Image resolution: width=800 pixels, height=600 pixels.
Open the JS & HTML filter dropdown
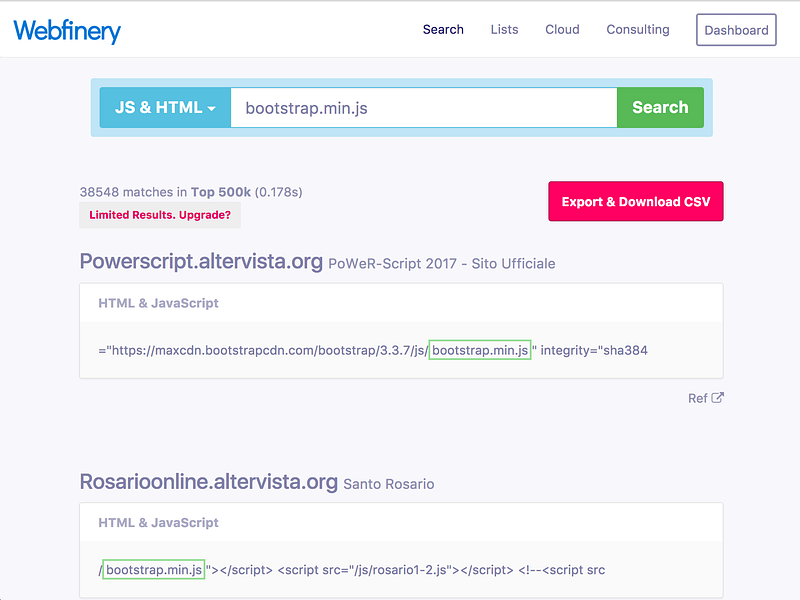click(163, 107)
